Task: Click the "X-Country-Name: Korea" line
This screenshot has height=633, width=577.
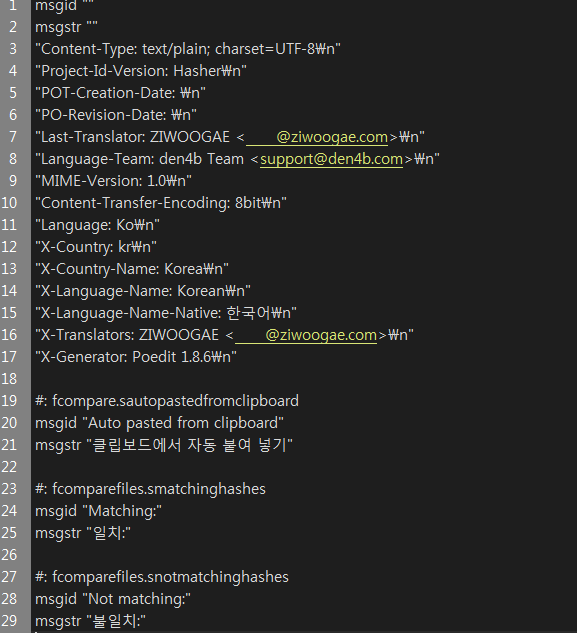Action: (x=132, y=269)
